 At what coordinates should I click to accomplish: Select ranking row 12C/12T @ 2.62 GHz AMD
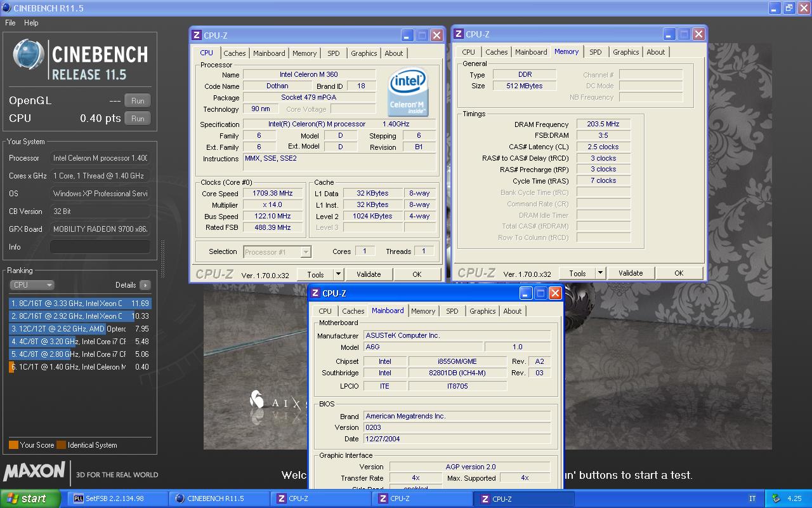[x=80, y=329]
